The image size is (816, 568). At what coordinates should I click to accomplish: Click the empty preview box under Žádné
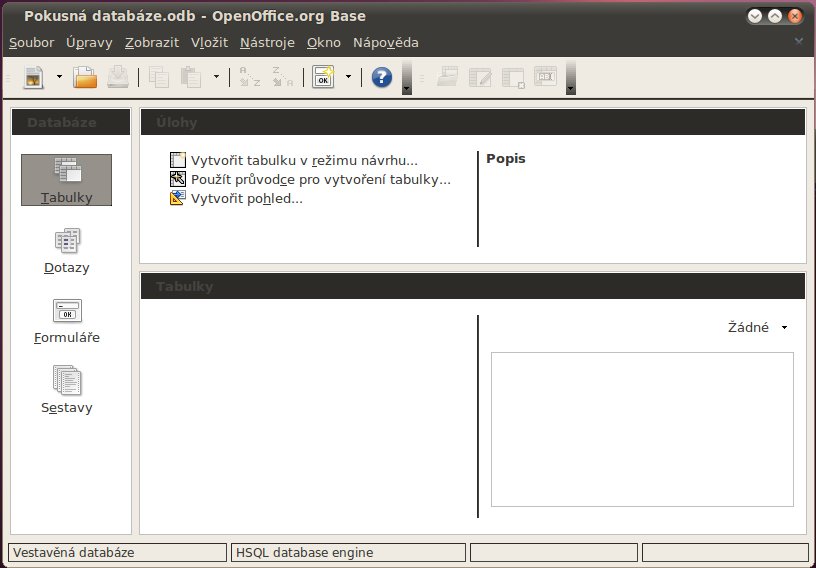click(x=642, y=430)
